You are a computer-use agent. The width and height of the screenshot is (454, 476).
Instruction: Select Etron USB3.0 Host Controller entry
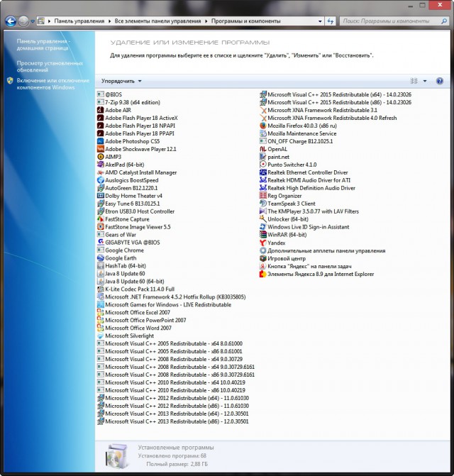[136, 211]
